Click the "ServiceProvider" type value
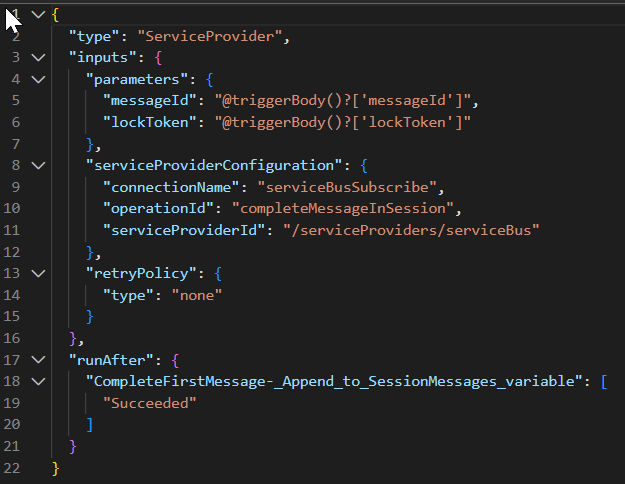625x484 pixels. point(210,36)
